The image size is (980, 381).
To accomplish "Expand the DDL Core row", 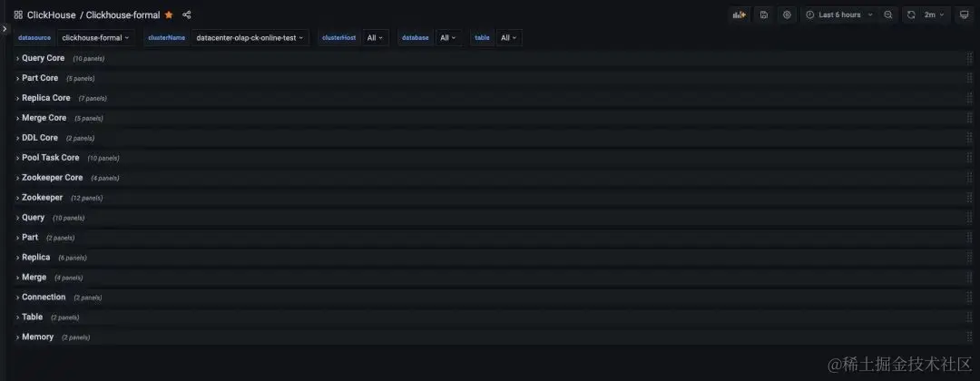I will (x=39, y=137).
